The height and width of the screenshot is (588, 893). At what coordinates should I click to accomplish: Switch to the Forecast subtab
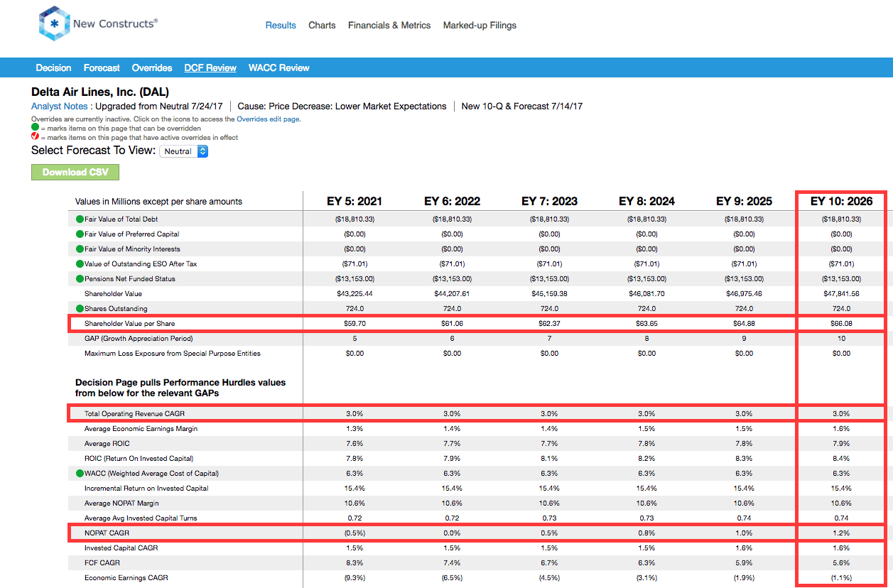point(102,68)
